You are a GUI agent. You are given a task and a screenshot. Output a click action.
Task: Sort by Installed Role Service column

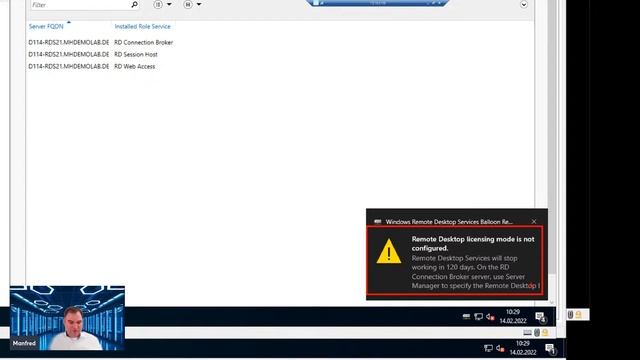142,27
